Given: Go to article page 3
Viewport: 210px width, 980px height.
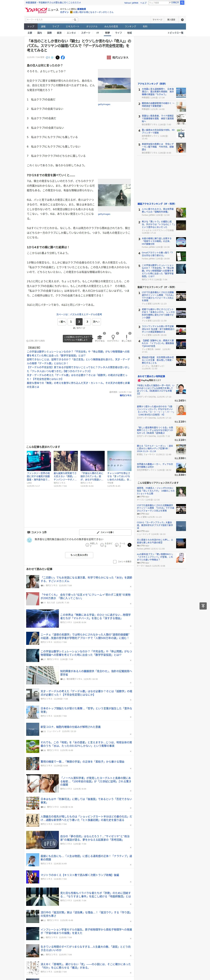Looking at the screenshot, I should [87, 321].
